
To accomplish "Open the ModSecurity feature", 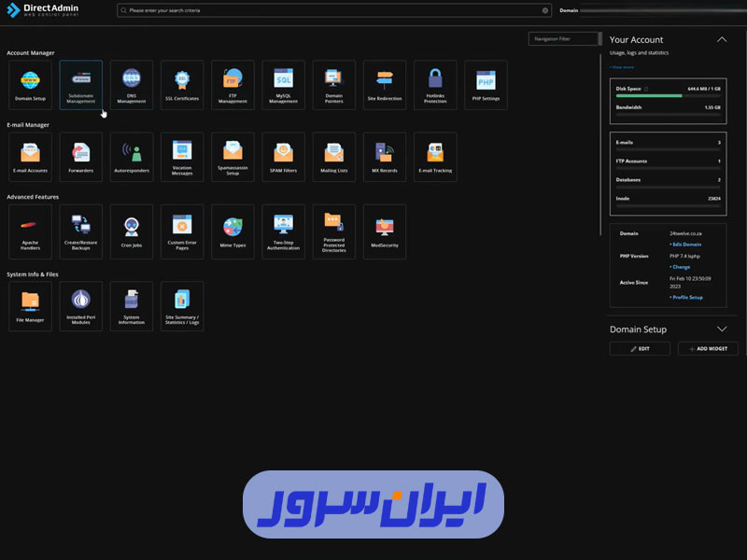I will pyautogui.click(x=384, y=231).
